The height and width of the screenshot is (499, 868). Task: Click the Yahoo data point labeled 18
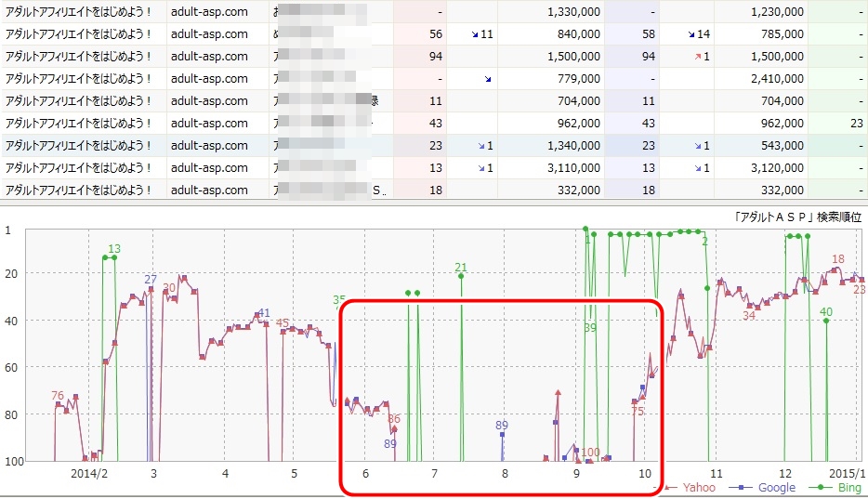[834, 269]
